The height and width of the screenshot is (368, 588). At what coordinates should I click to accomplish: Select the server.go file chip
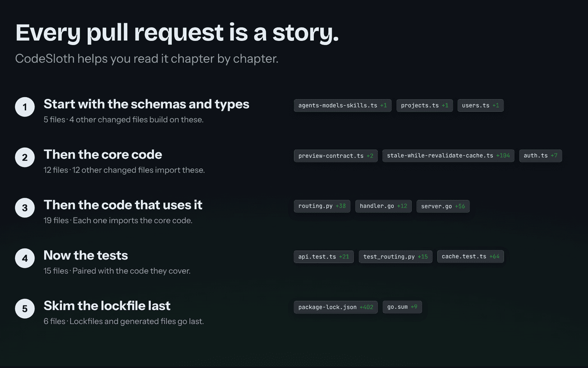click(443, 206)
